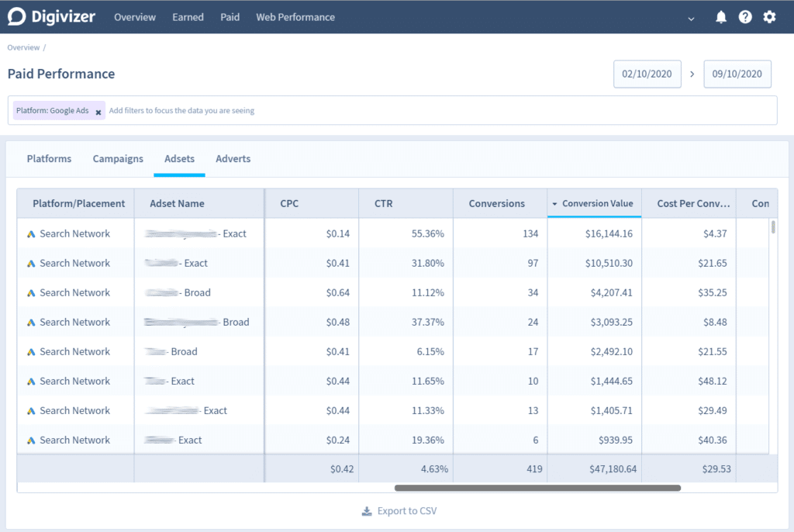Switch to the Adverts tab
Viewport: 794px width, 532px height.
tap(233, 159)
